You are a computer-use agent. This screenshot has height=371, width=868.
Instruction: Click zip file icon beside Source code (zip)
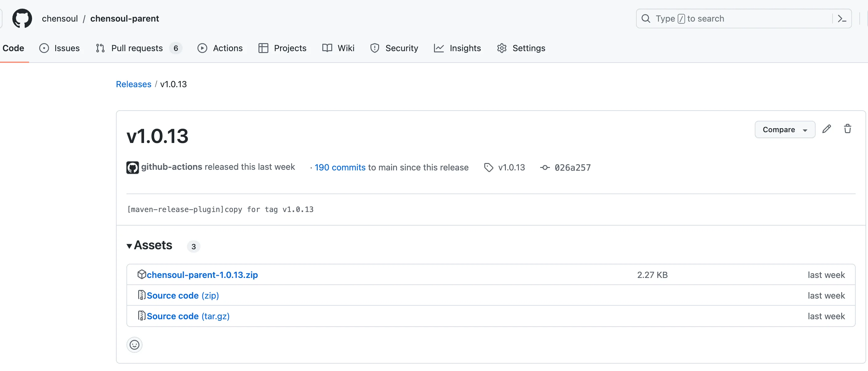142,295
